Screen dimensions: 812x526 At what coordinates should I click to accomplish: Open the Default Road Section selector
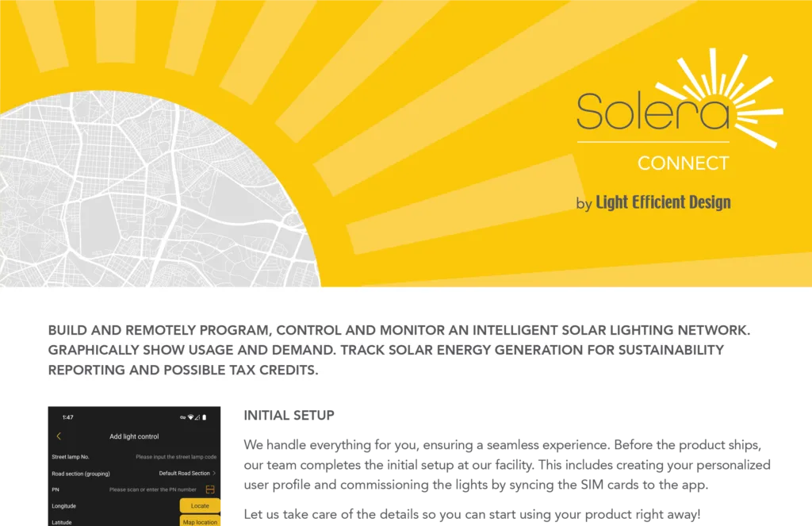(184, 473)
